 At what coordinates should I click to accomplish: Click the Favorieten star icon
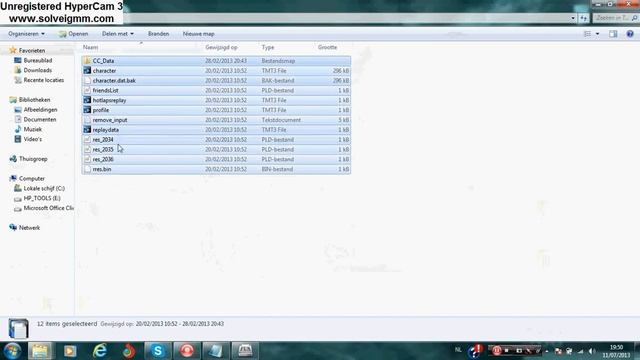click(13, 50)
